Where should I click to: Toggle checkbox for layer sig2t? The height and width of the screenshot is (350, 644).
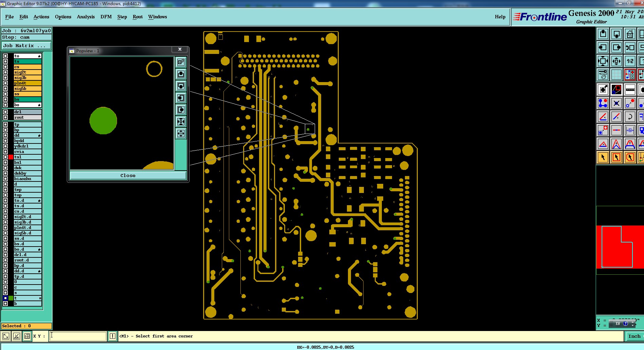(x=5, y=72)
